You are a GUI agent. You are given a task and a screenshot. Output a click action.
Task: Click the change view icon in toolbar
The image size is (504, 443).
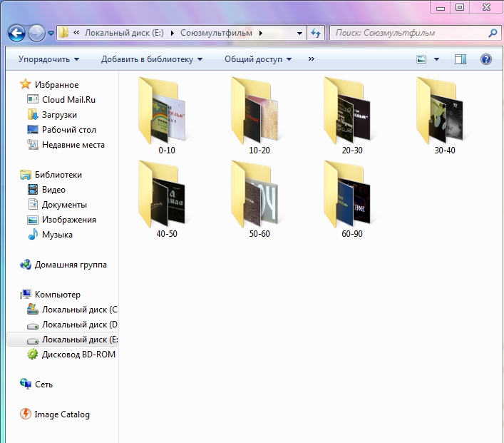click(x=422, y=59)
